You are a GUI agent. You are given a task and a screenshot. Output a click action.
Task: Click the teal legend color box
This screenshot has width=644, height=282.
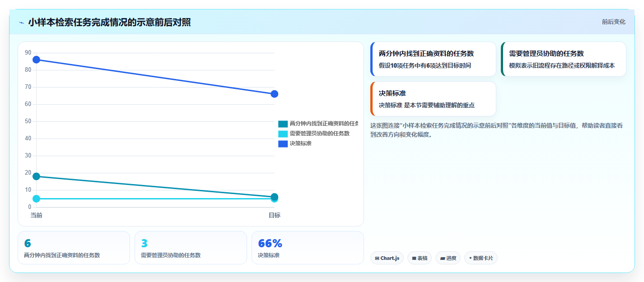click(283, 124)
